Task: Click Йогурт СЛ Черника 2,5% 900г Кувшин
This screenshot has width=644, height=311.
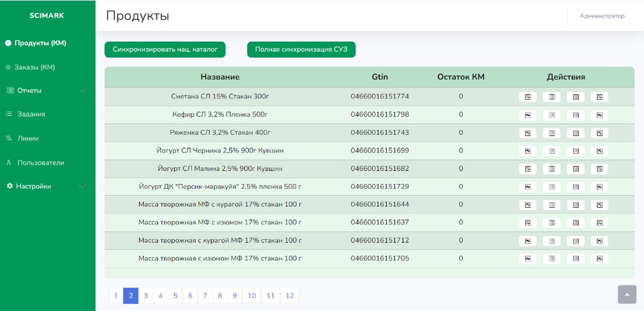Action: (220, 151)
